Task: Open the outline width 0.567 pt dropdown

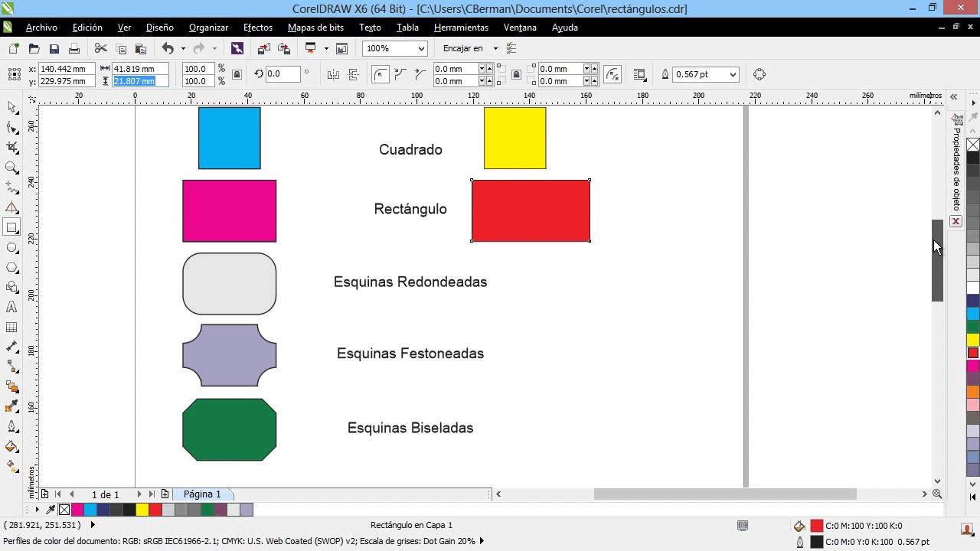Action: coord(733,74)
